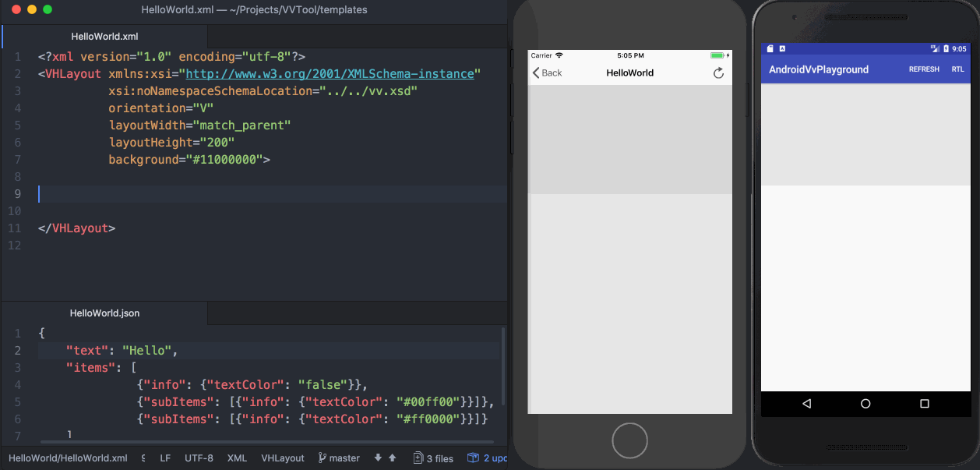Click the JSON pane vertical scrollbar
Image resolution: width=980 pixels, height=470 pixels.
pos(503,366)
